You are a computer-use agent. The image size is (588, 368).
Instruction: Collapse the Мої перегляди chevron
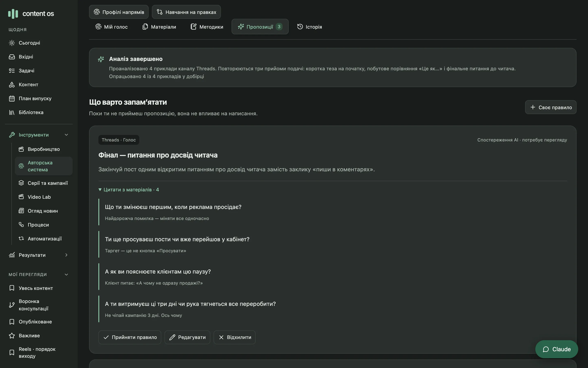tap(66, 274)
